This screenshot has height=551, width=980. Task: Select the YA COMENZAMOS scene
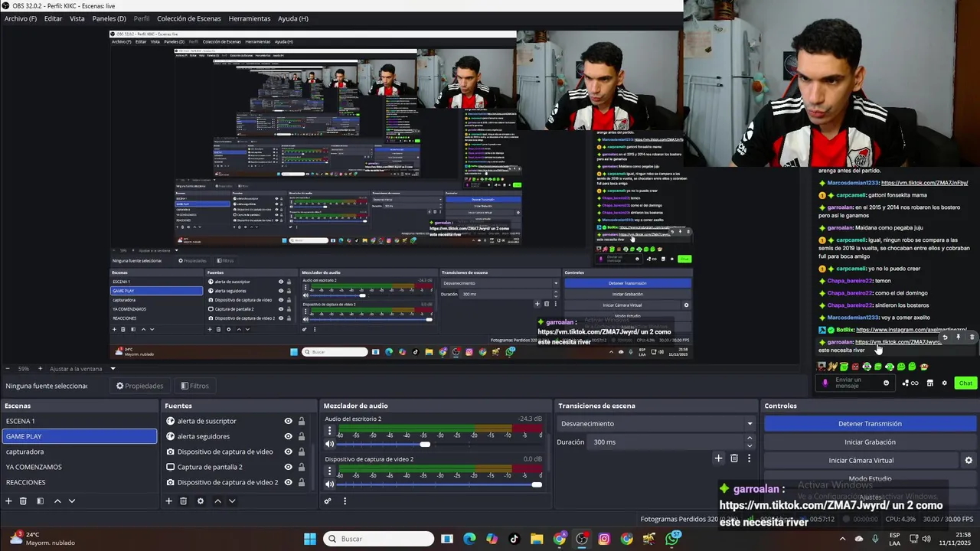(x=80, y=467)
